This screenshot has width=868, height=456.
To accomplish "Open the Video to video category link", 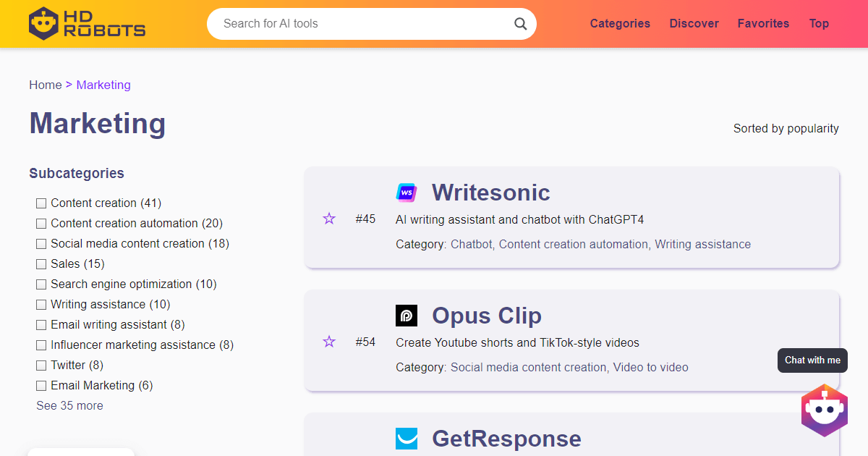I will (650, 367).
